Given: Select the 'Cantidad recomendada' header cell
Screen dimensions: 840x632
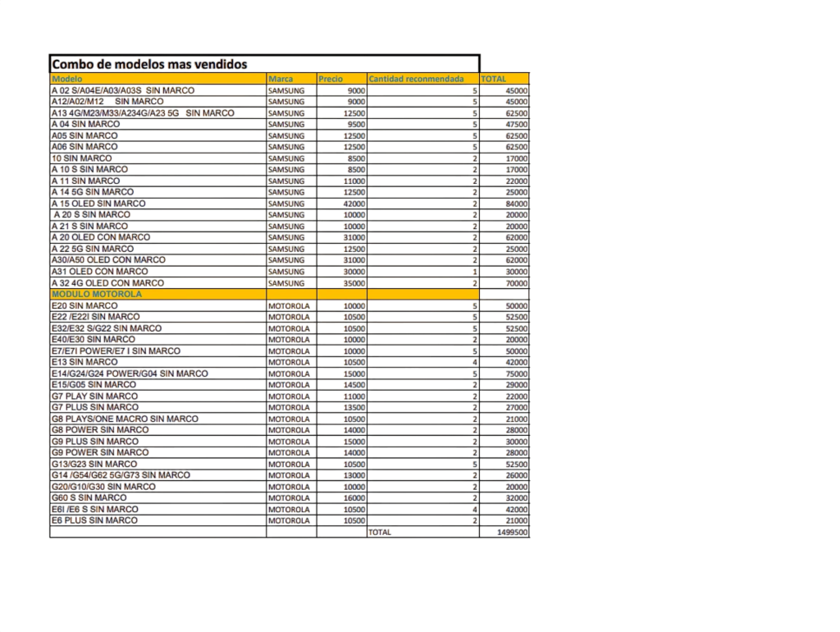Looking at the screenshot, I should pyautogui.click(x=422, y=79).
